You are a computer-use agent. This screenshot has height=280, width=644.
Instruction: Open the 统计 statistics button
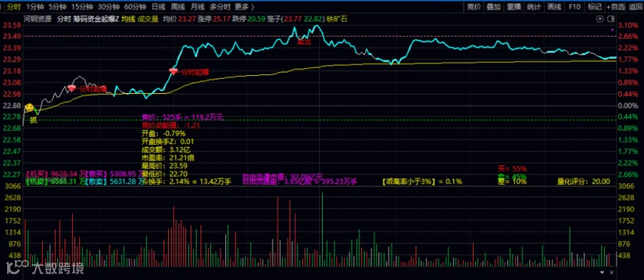[534, 6]
